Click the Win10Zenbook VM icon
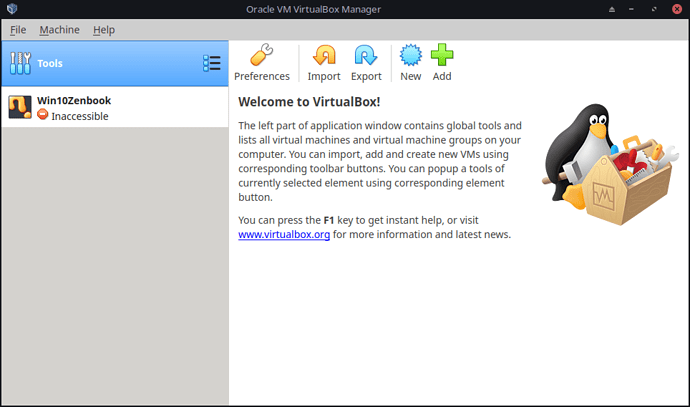This screenshot has width=690, height=407. tap(20, 107)
